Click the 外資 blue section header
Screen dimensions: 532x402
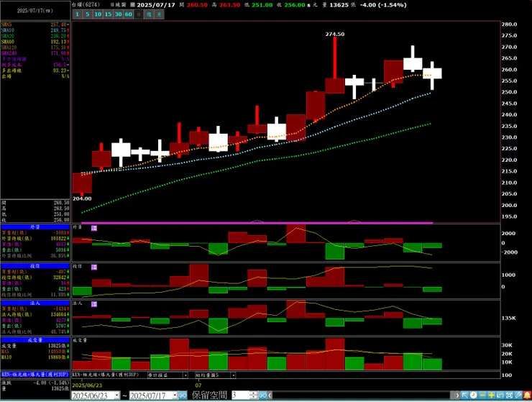click(x=35, y=227)
